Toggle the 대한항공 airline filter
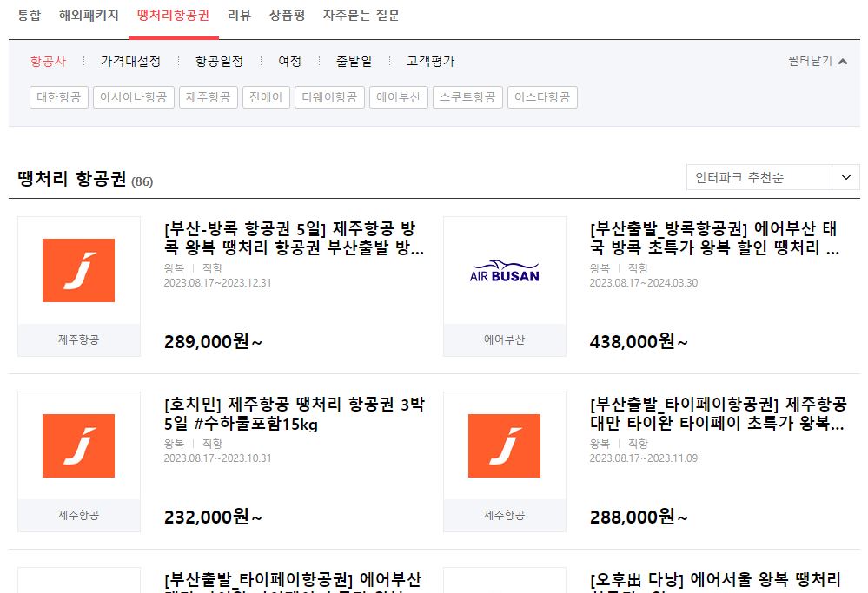Viewport: 868px width, 593px height. (59, 97)
